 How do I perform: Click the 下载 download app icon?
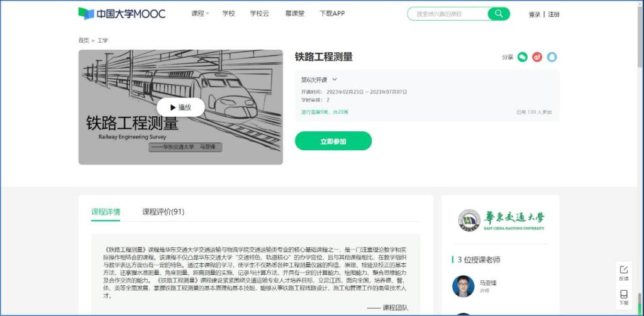pyautogui.click(x=624, y=297)
